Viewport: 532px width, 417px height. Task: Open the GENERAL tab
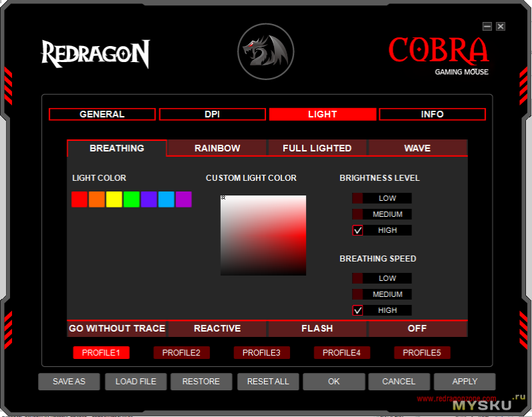[102, 114]
